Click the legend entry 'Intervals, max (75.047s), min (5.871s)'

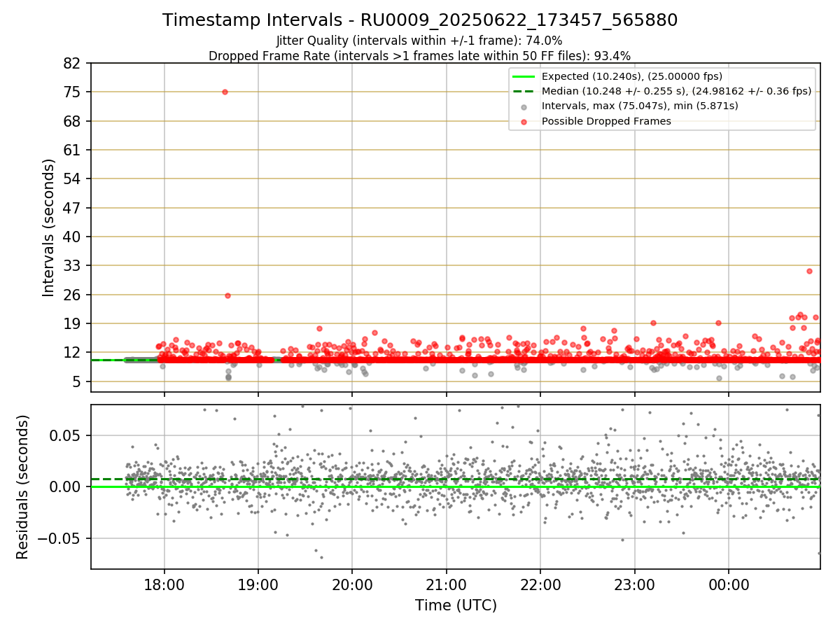point(640,106)
